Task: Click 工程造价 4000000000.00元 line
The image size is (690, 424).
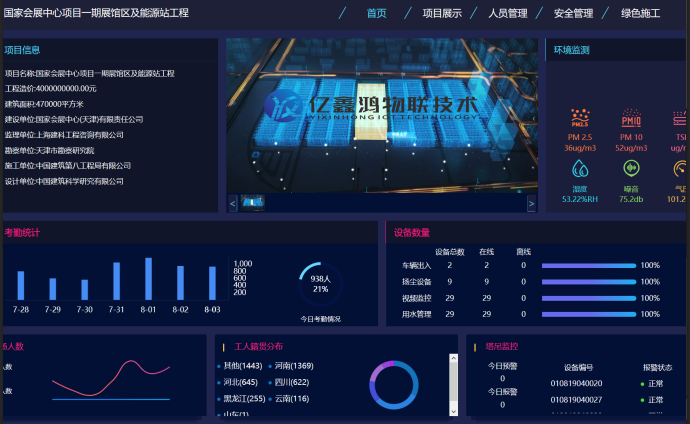Action: pos(51,88)
